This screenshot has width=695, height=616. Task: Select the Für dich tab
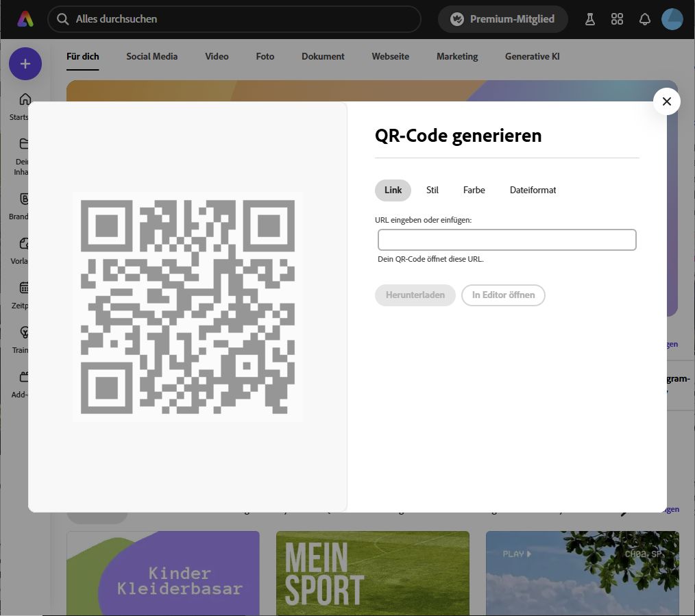coord(83,57)
